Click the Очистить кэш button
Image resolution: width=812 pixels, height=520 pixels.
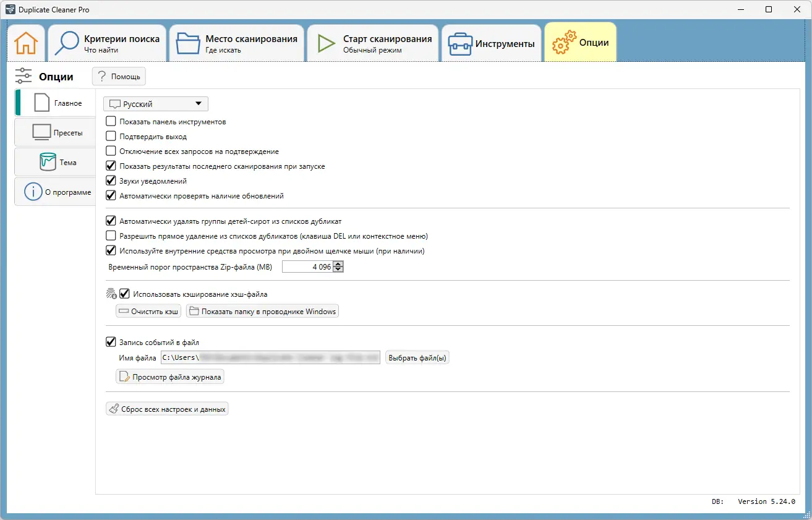[148, 312]
